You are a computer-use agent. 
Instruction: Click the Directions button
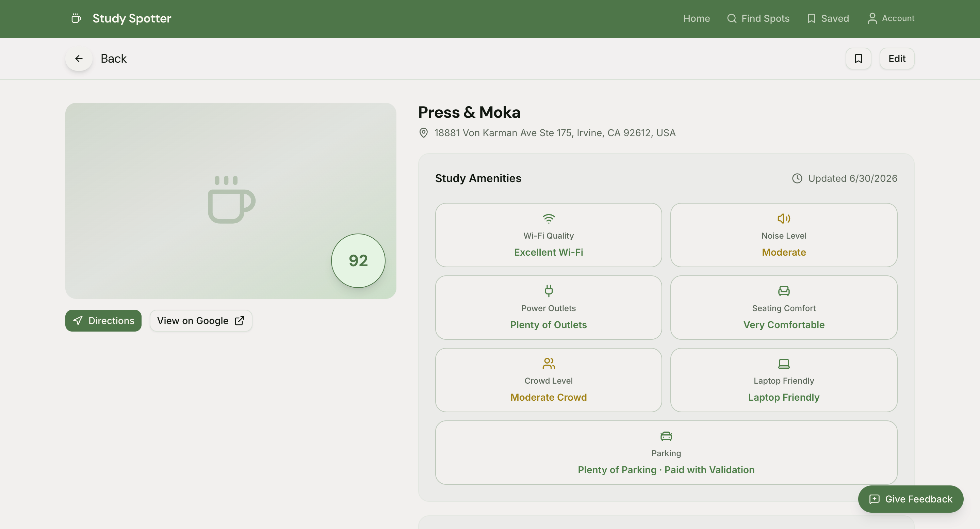[x=103, y=320]
